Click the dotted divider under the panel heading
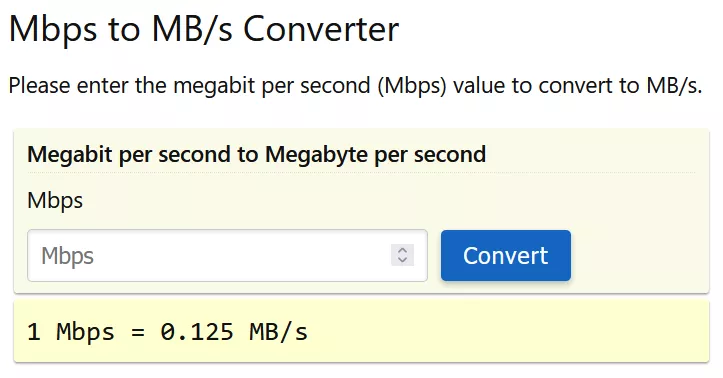 pyautogui.click(x=361, y=173)
